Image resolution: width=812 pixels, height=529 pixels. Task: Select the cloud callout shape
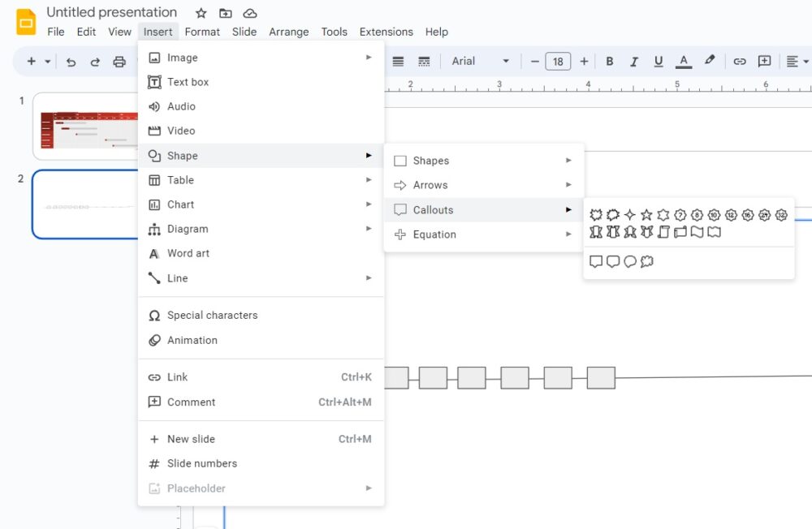click(x=647, y=261)
